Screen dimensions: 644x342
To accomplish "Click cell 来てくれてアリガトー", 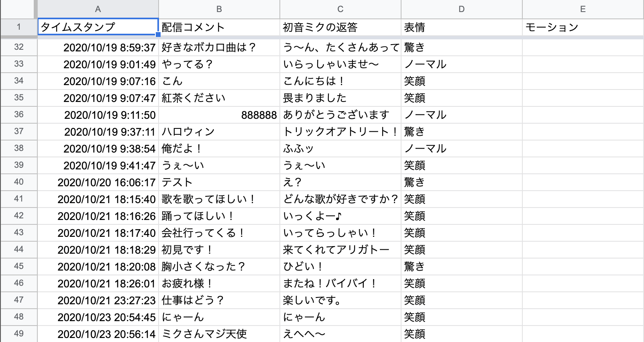I will click(x=340, y=250).
